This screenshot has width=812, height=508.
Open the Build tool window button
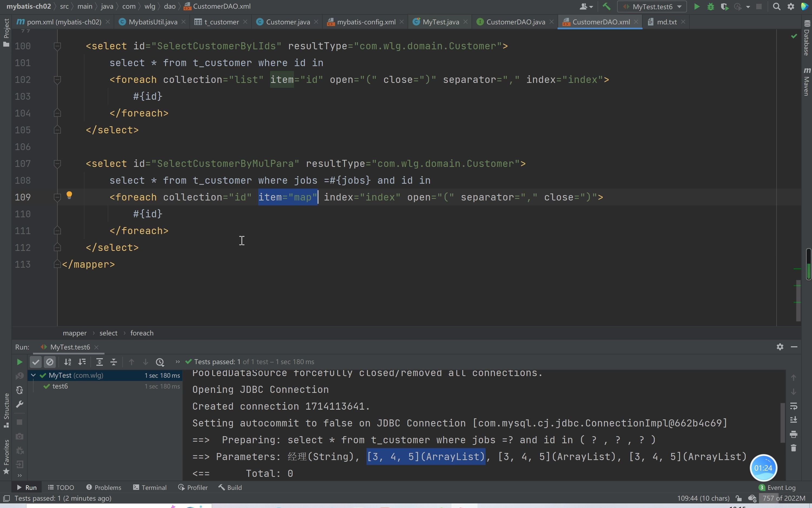pos(230,487)
